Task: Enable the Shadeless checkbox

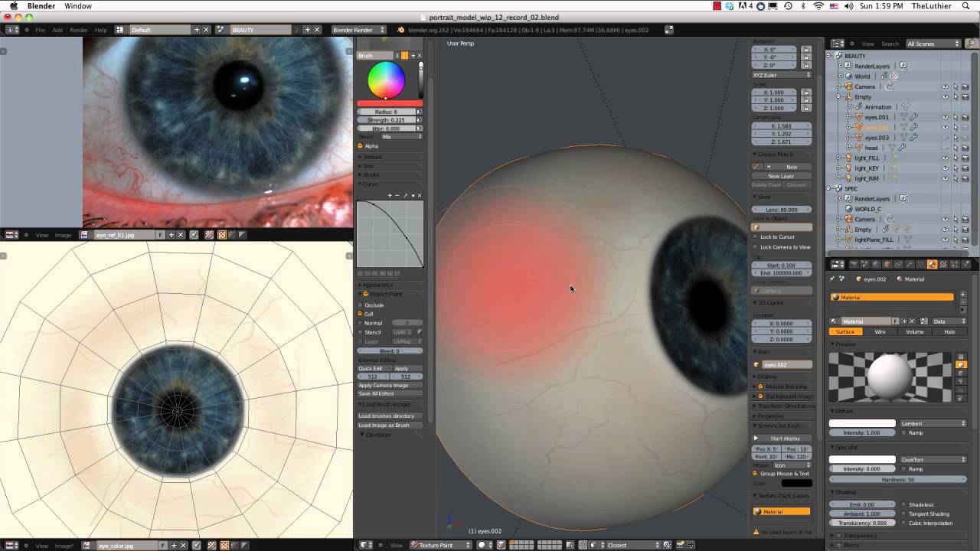Action: tap(904, 504)
